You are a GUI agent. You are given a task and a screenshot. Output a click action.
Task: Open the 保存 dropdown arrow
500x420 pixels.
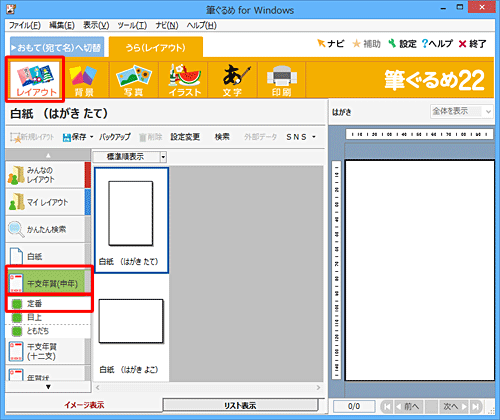tap(91, 137)
